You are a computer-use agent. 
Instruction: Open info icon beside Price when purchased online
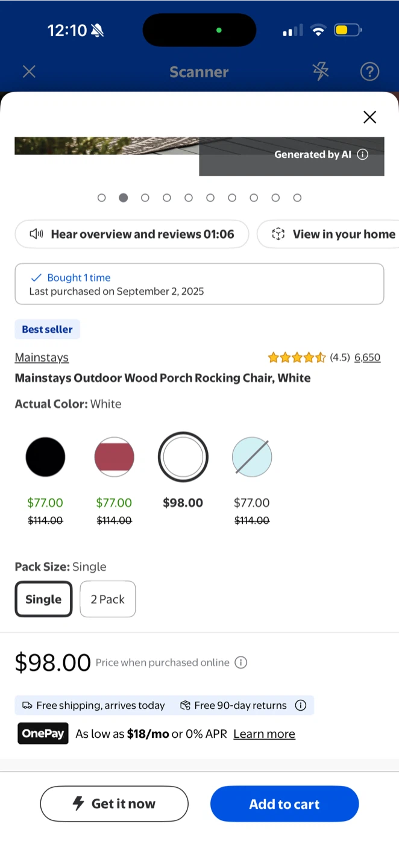(240, 662)
